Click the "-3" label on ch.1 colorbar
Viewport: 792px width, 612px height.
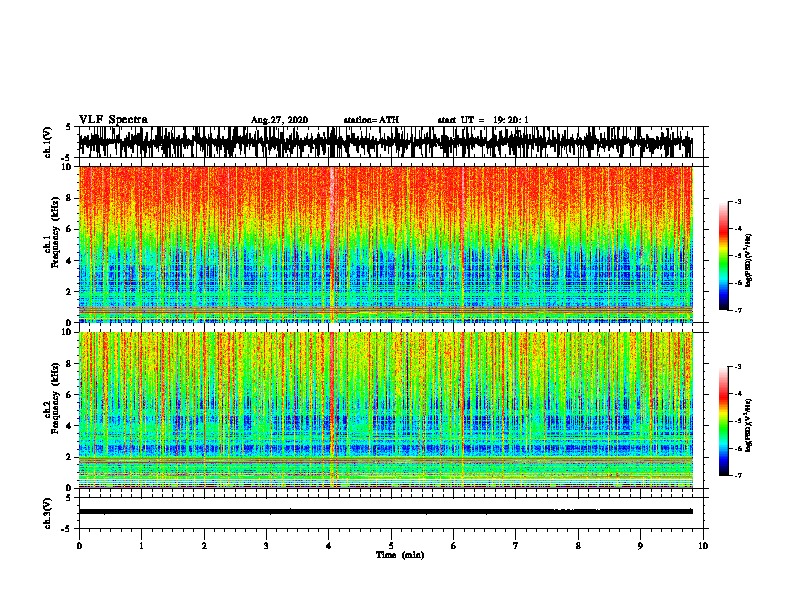coord(737,202)
